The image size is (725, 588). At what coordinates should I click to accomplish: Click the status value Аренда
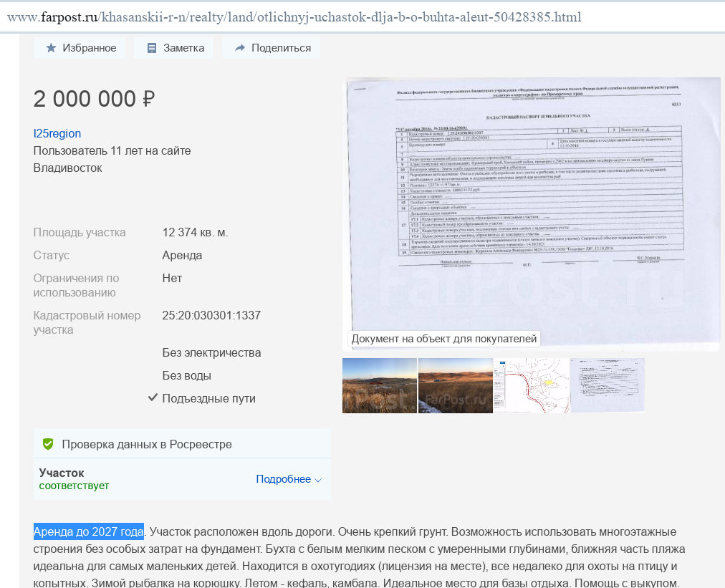(182, 255)
